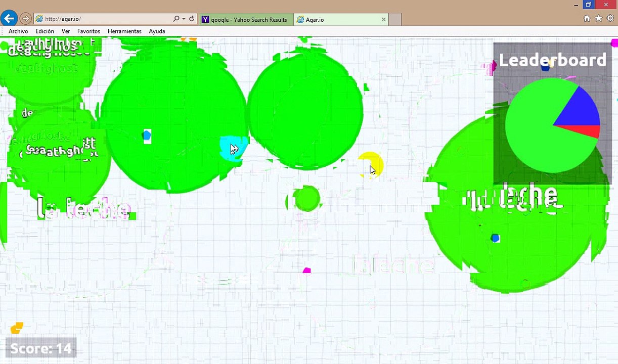Click the Leaderboard heading text

coord(552,60)
